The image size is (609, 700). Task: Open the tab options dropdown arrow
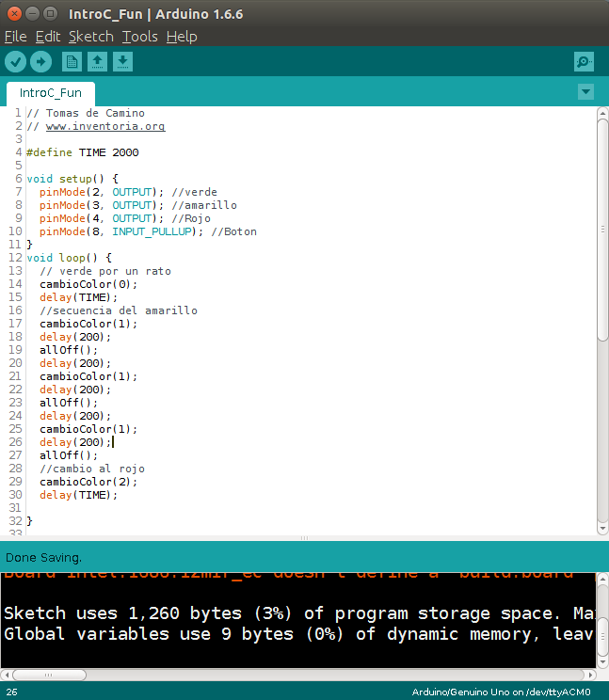click(585, 92)
